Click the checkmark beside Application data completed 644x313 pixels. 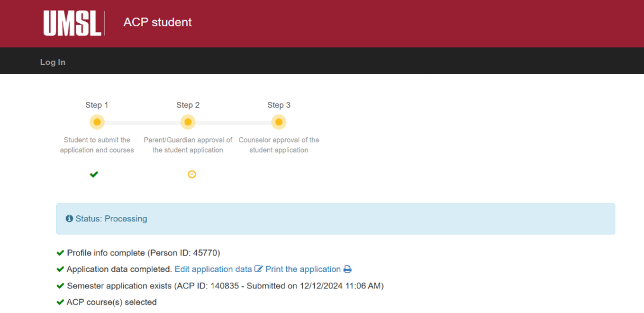[60, 268]
